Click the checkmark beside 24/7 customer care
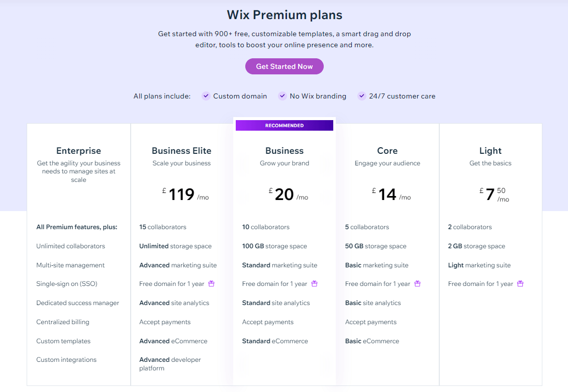Screen dimensions: 568x392 coord(361,95)
